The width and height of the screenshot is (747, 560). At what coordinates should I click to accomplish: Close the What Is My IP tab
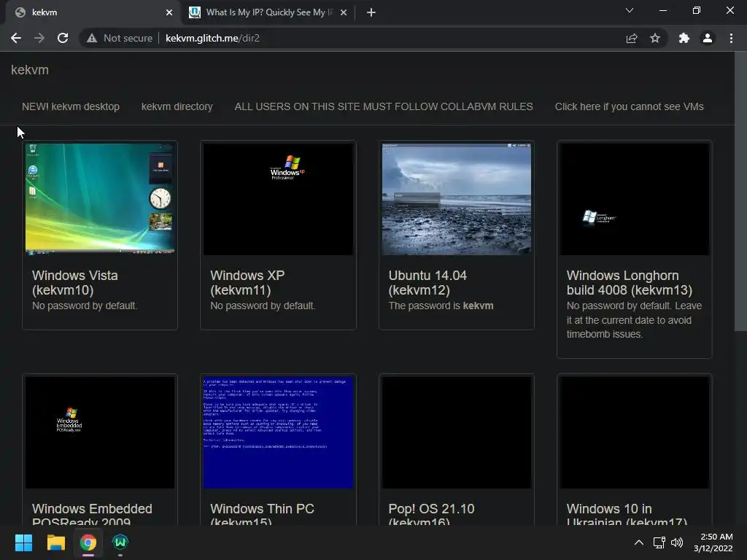344,12
